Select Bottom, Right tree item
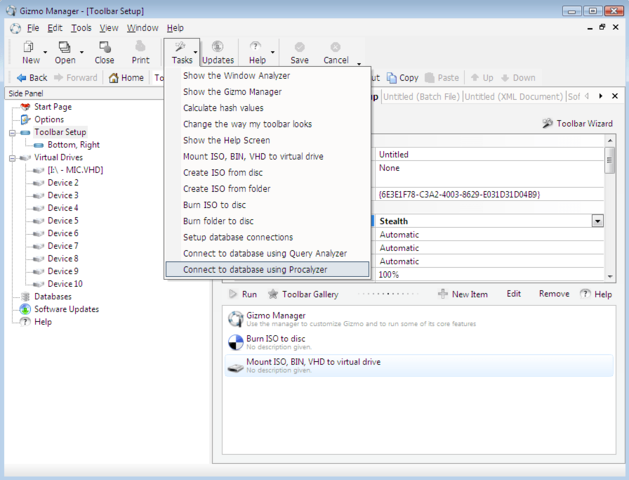This screenshot has height=480, width=629. (x=73, y=145)
